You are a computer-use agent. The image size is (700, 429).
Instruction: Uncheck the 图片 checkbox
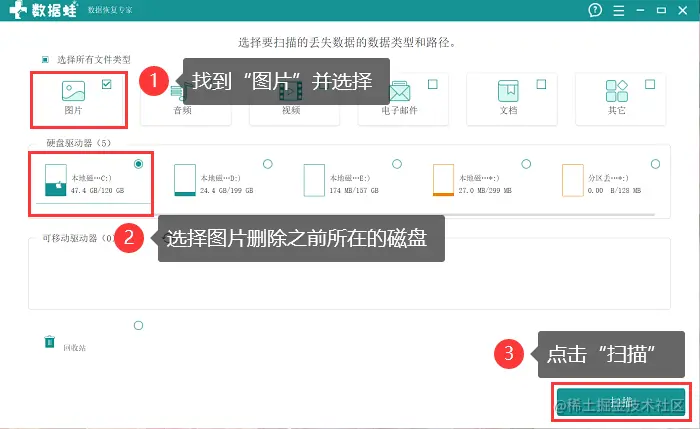coord(106,84)
